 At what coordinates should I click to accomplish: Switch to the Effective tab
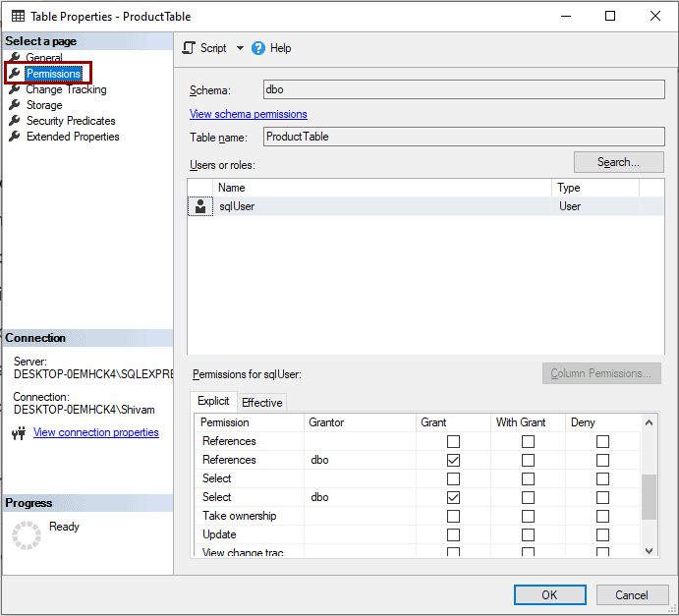(262, 403)
